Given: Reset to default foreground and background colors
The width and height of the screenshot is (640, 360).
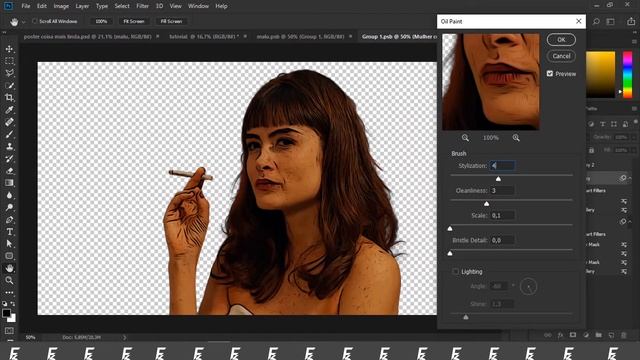Looking at the screenshot, I should (x=4, y=304).
